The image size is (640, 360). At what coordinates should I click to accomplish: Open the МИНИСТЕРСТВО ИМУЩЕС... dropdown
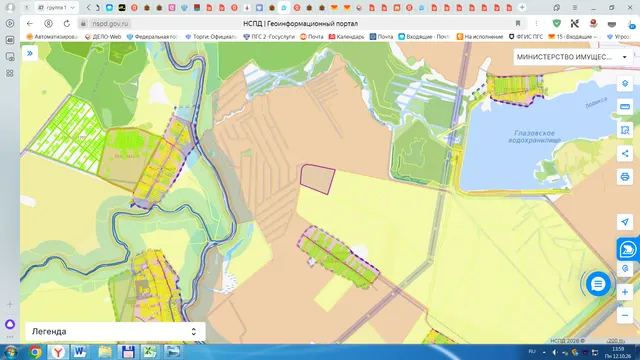(x=573, y=57)
